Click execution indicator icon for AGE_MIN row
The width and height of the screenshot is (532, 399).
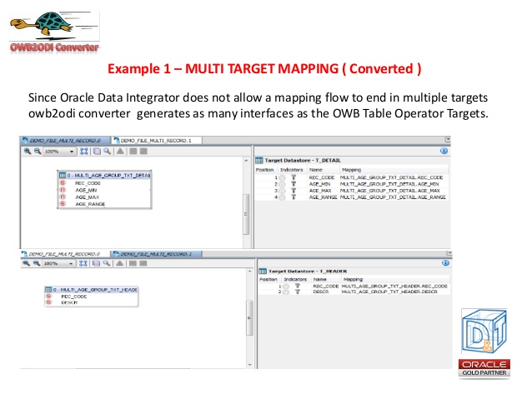point(294,184)
